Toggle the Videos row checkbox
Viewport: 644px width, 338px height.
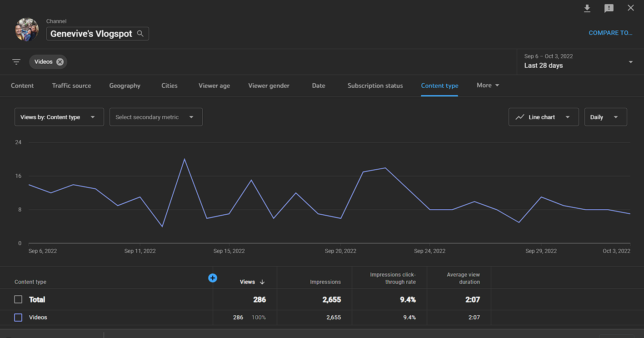[x=18, y=318]
